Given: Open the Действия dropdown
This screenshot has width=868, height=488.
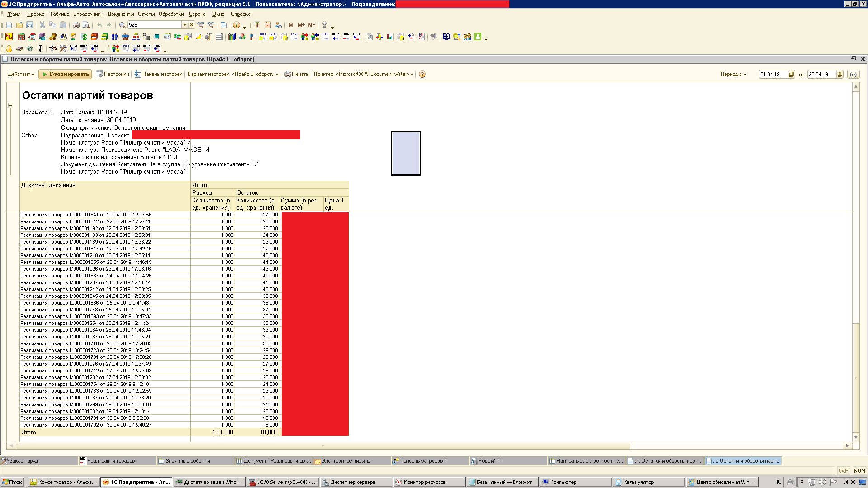Looking at the screenshot, I should click(x=21, y=74).
